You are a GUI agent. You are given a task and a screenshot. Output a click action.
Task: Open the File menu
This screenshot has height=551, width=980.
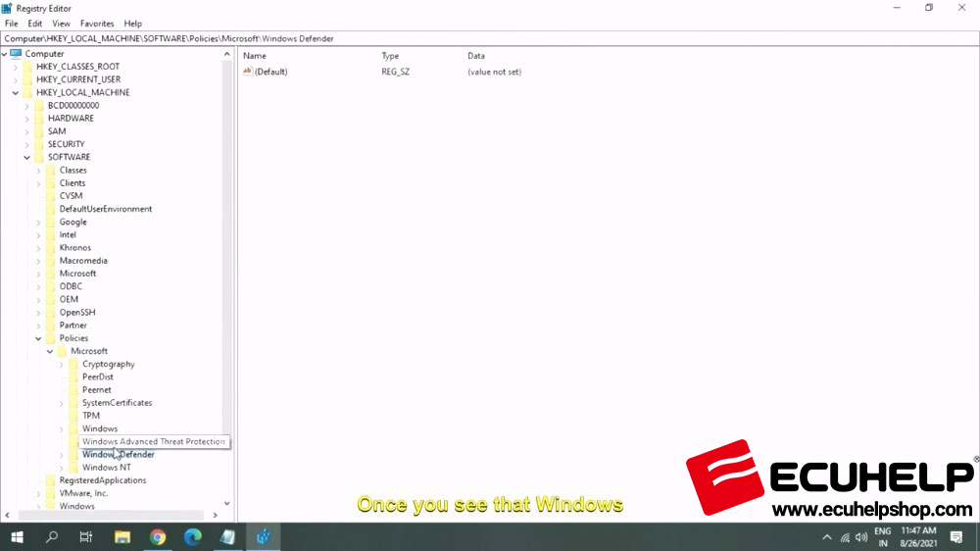pos(11,24)
